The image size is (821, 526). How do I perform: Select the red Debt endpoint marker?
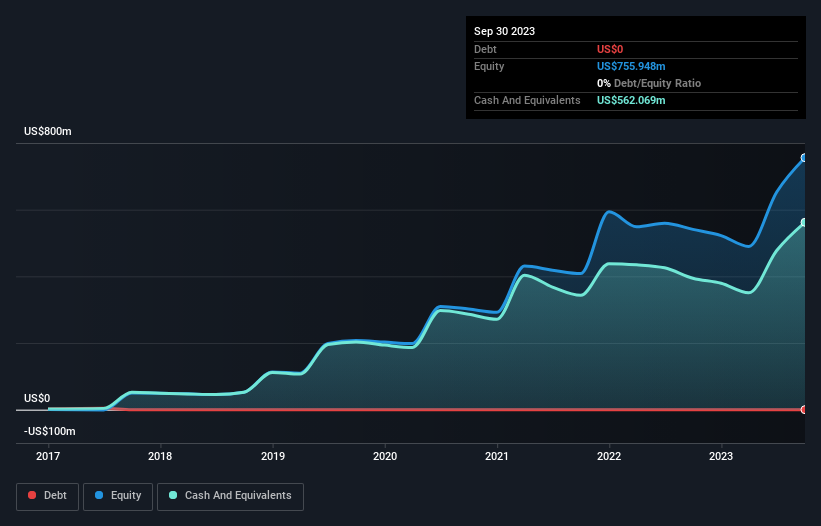[x=804, y=410]
